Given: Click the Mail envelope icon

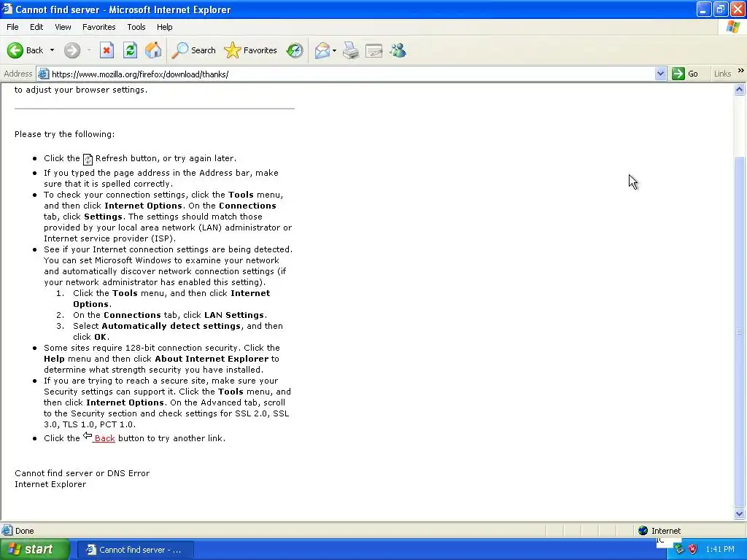Looking at the screenshot, I should [x=322, y=50].
